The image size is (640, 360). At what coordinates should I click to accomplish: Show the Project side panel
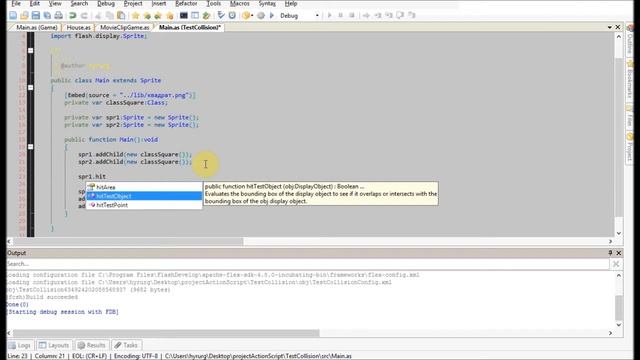coord(630,147)
